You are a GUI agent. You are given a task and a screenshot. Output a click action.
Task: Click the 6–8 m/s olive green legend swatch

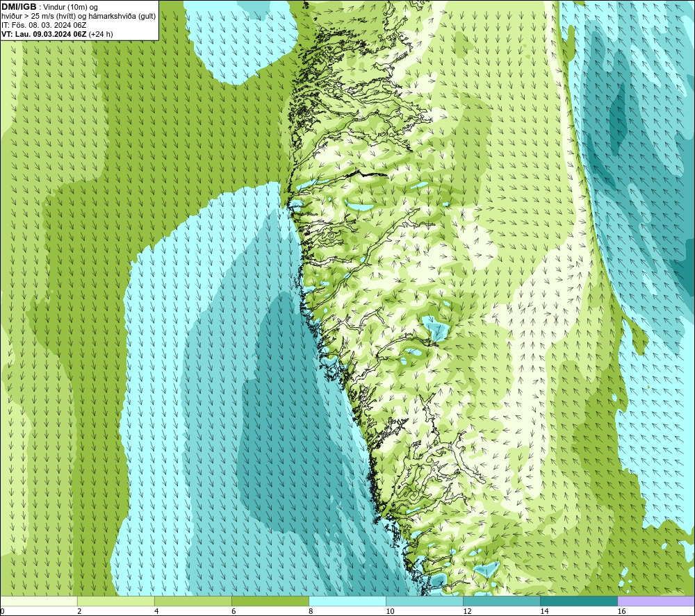[x=270, y=601]
